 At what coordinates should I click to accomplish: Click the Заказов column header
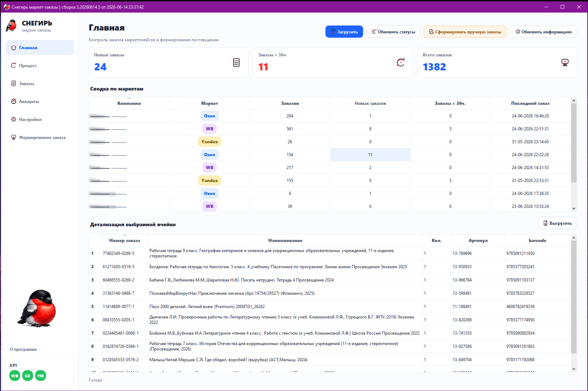pyautogui.click(x=290, y=103)
